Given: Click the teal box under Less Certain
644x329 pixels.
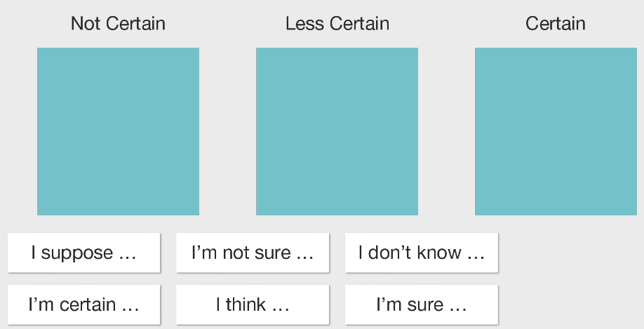Looking at the screenshot, I should pyautogui.click(x=337, y=131).
